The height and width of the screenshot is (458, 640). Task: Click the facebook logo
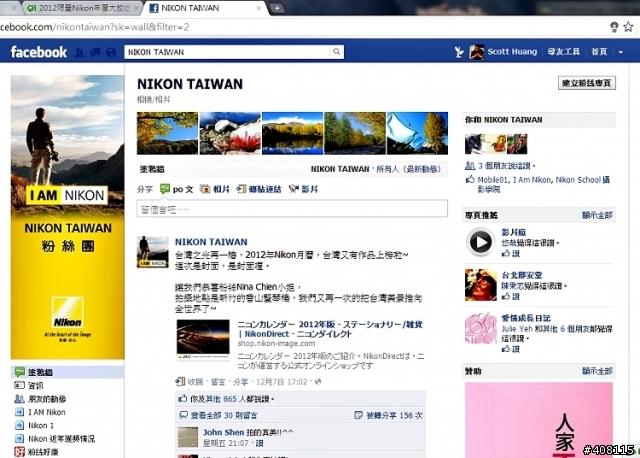38,52
